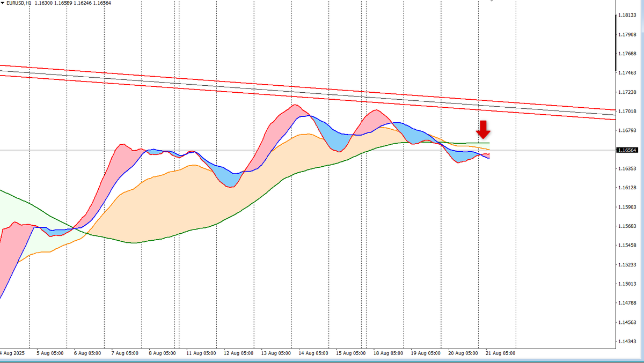Select the 5 Aug 05:00 time label
This screenshot has height=363, width=644.
pyautogui.click(x=51, y=353)
